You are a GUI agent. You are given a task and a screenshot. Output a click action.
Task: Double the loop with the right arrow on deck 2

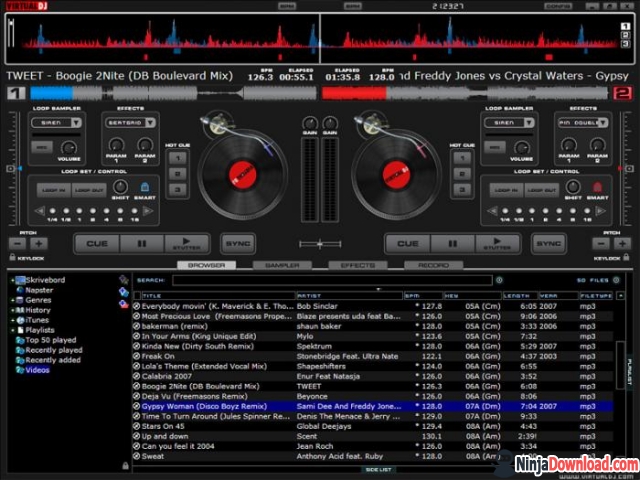tap(600, 211)
